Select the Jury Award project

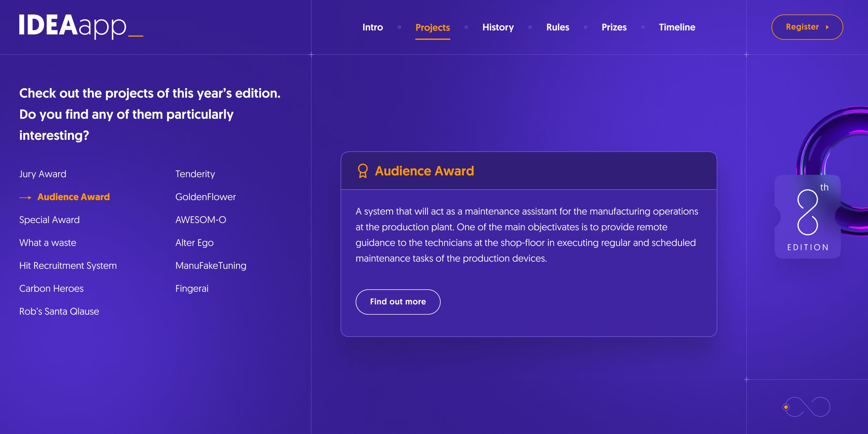point(43,174)
